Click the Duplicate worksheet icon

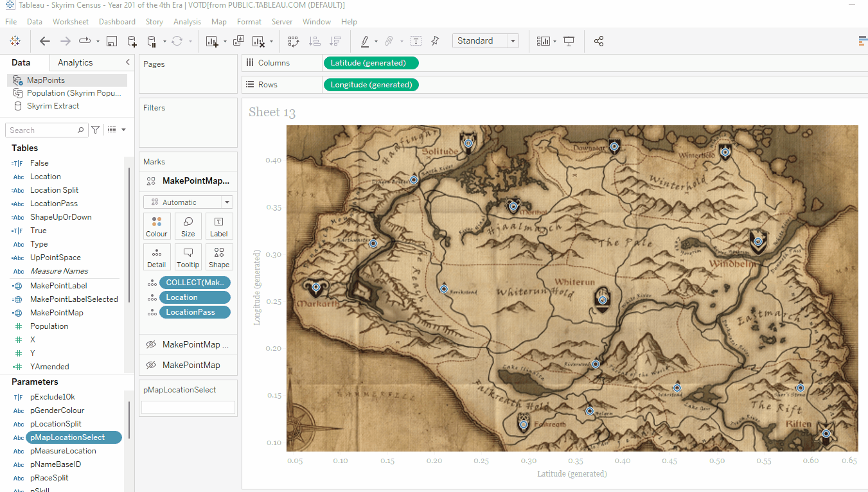[x=238, y=41]
